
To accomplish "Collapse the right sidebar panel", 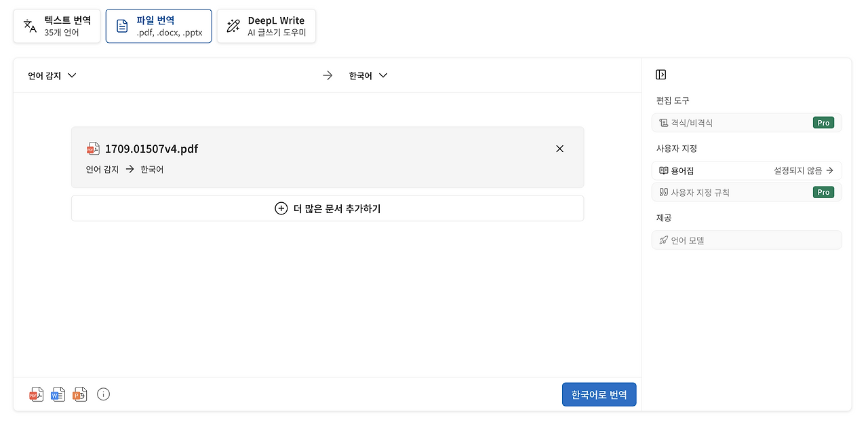I will [x=661, y=74].
